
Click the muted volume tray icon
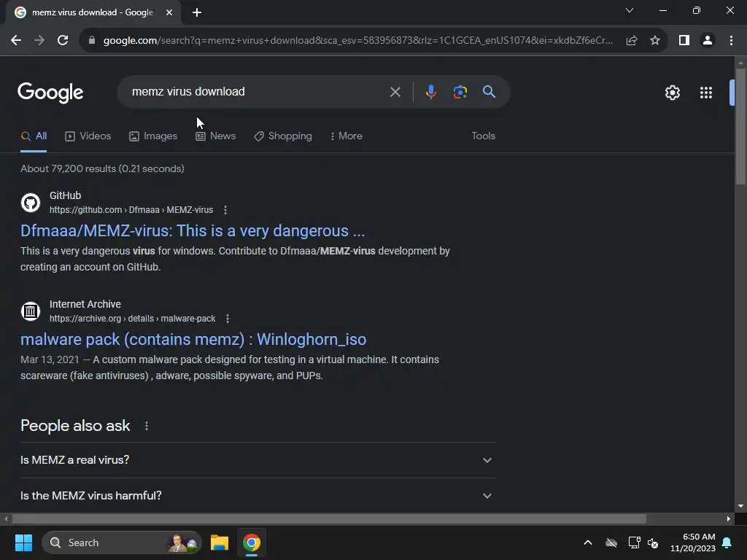(653, 542)
